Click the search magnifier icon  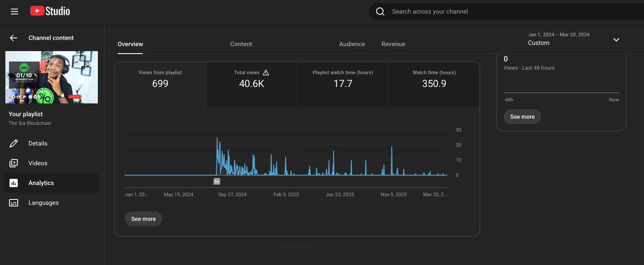[x=380, y=12]
